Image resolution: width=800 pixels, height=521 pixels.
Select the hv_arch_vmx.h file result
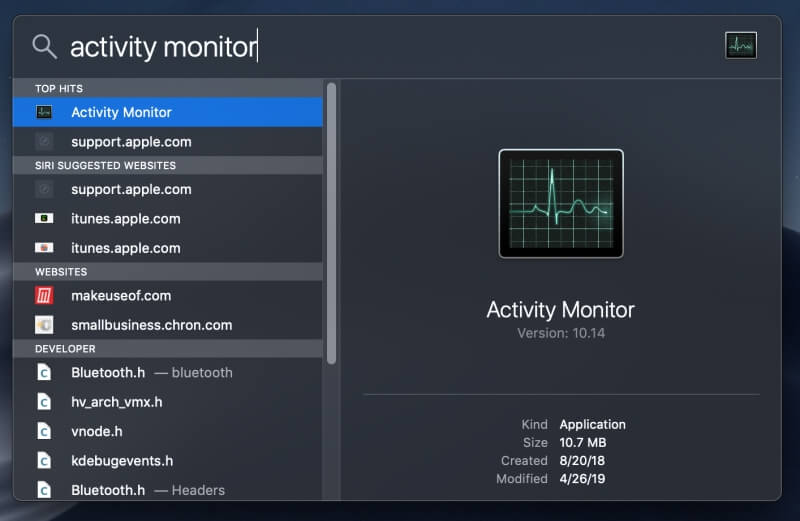(168, 402)
